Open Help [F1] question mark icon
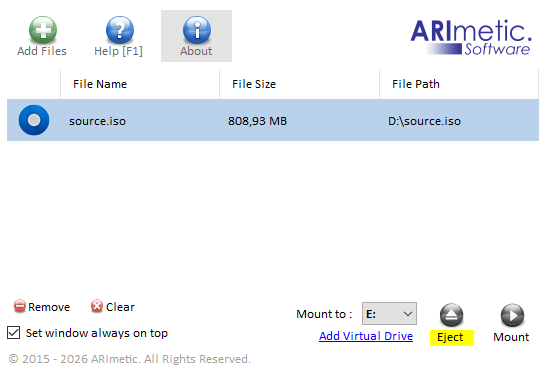Screen dimensions: 549x373 coord(120,30)
